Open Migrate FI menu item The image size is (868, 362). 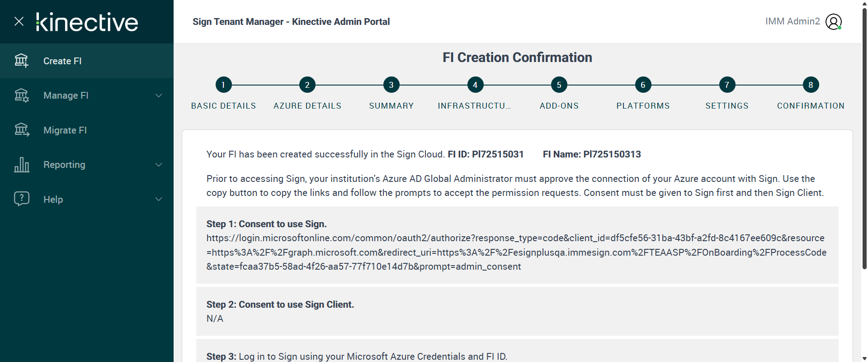coord(65,130)
